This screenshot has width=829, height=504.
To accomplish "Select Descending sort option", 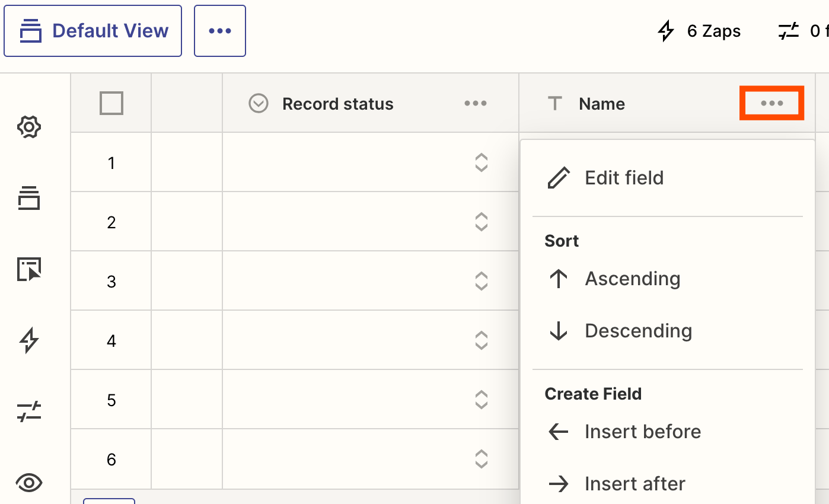I will [638, 331].
